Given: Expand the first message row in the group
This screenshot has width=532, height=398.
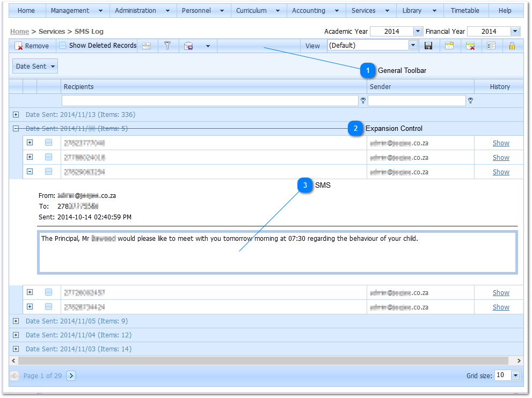Looking at the screenshot, I should 30,142.
